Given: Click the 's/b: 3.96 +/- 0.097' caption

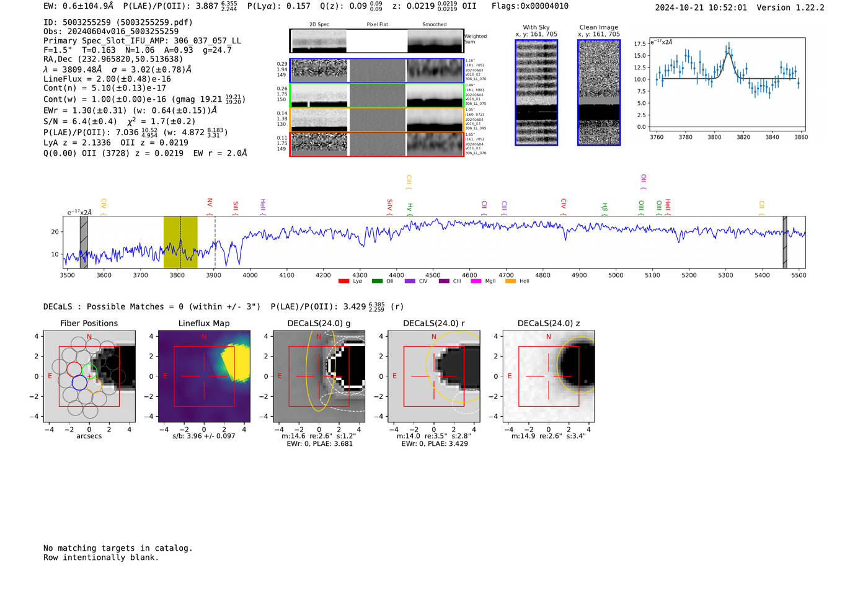Looking at the screenshot, I should [x=204, y=436].
